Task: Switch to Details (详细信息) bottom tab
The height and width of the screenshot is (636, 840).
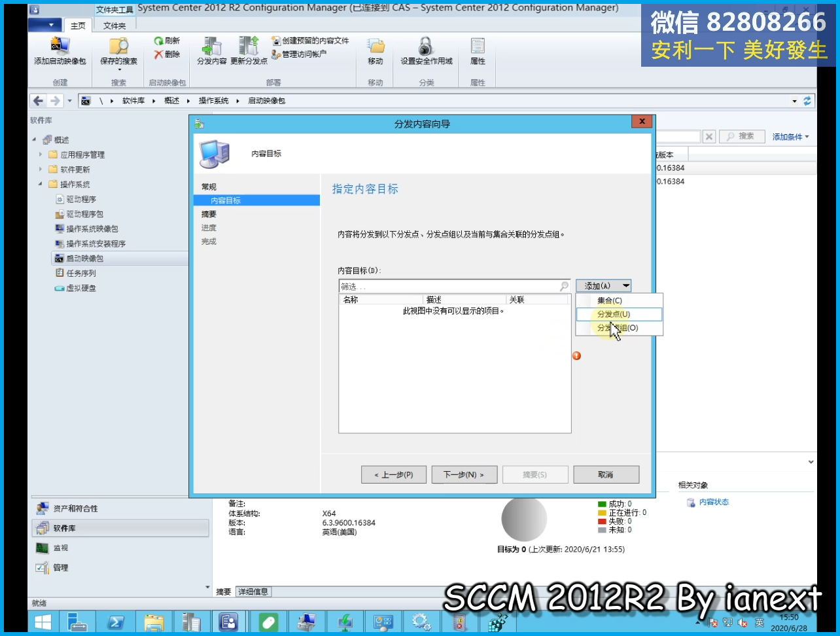Action: [x=253, y=592]
